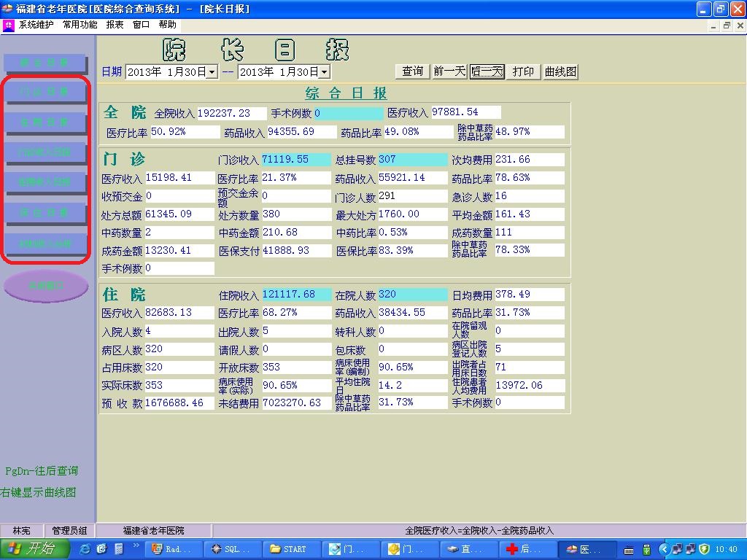Image resolution: width=747 pixels, height=560 pixels.
Task: Select 住院日报 in the left sidebar
Action: pos(45,122)
